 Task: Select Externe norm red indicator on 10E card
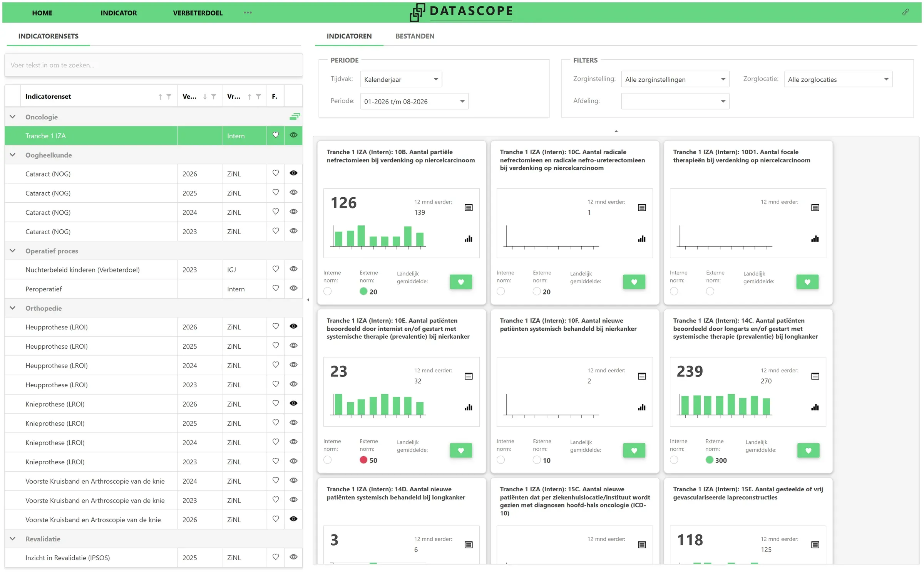pos(363,460)
